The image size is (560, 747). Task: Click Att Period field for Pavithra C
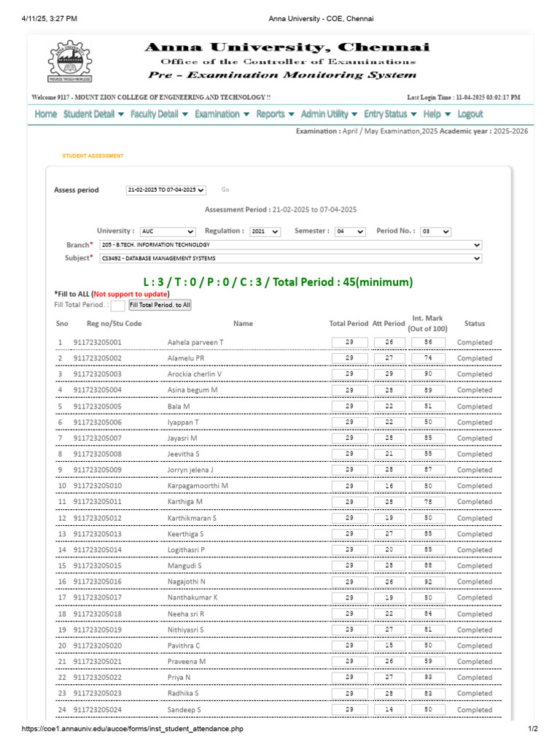pos(389,646)
